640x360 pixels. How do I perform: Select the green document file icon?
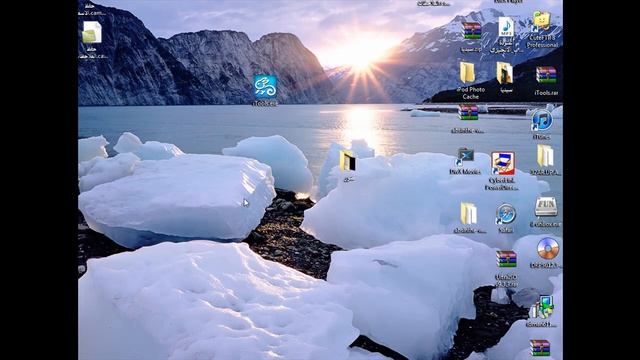coord(92,33)
